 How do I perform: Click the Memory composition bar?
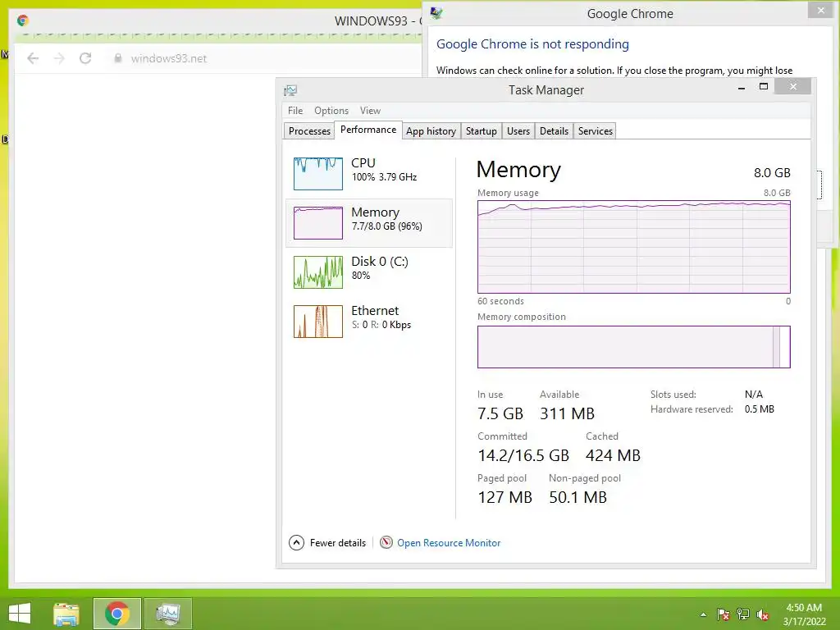coord(634,347)
